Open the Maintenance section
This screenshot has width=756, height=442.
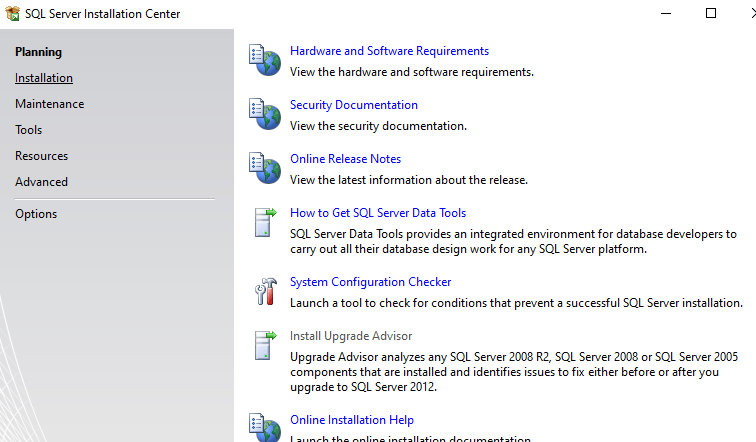pos(49,104)
